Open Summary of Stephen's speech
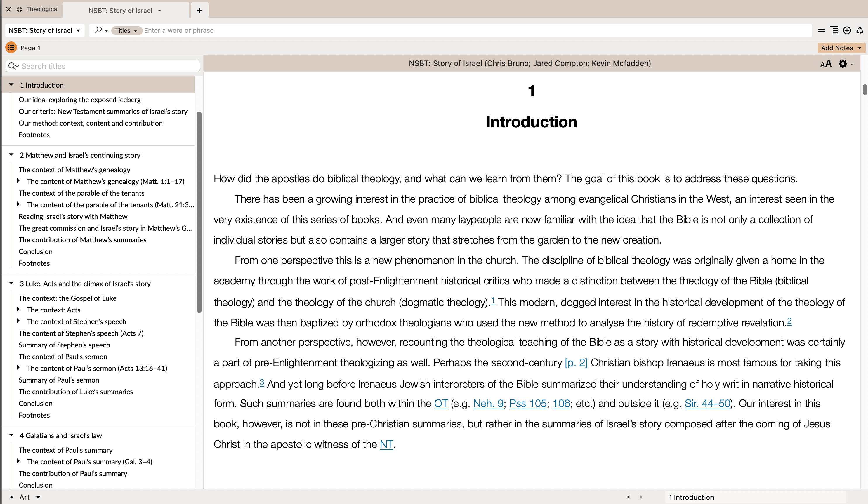 click(65, 345)
